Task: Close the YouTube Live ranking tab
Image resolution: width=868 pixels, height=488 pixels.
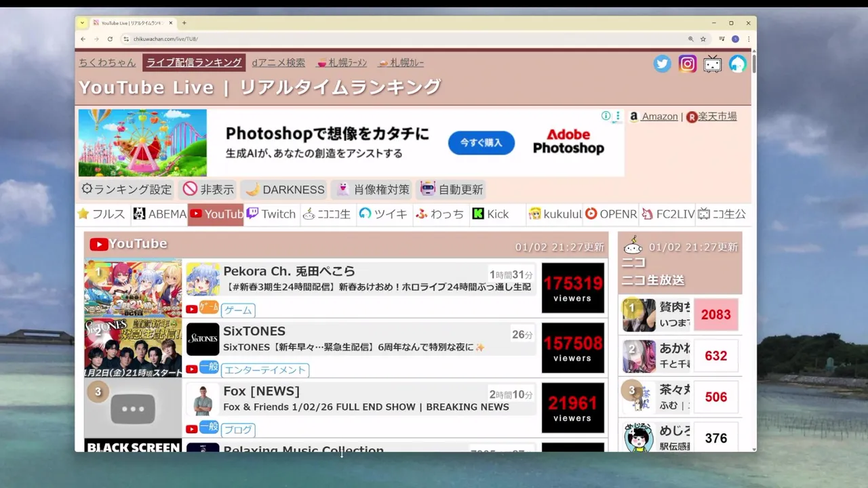Action: coord(171,23)
